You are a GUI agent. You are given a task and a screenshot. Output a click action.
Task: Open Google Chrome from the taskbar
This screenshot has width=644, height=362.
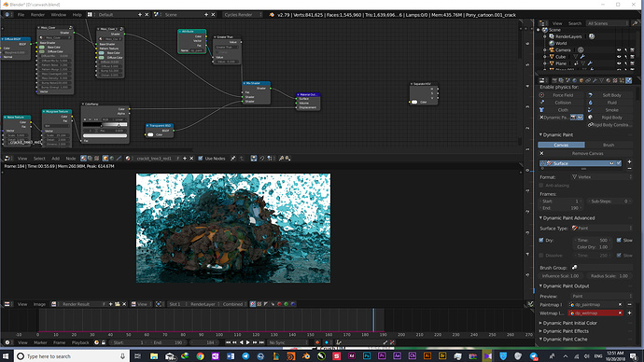click(x=200, y=356)
